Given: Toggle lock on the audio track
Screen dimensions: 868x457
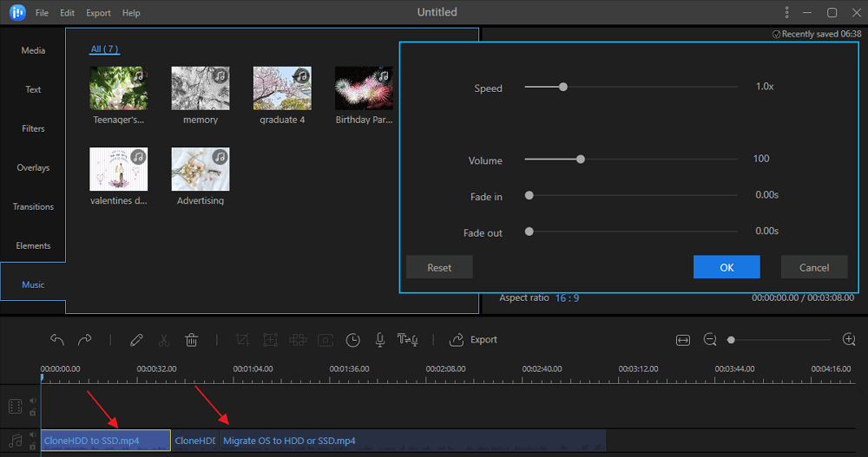Looking at the screenshot, I should coord(33,446).
